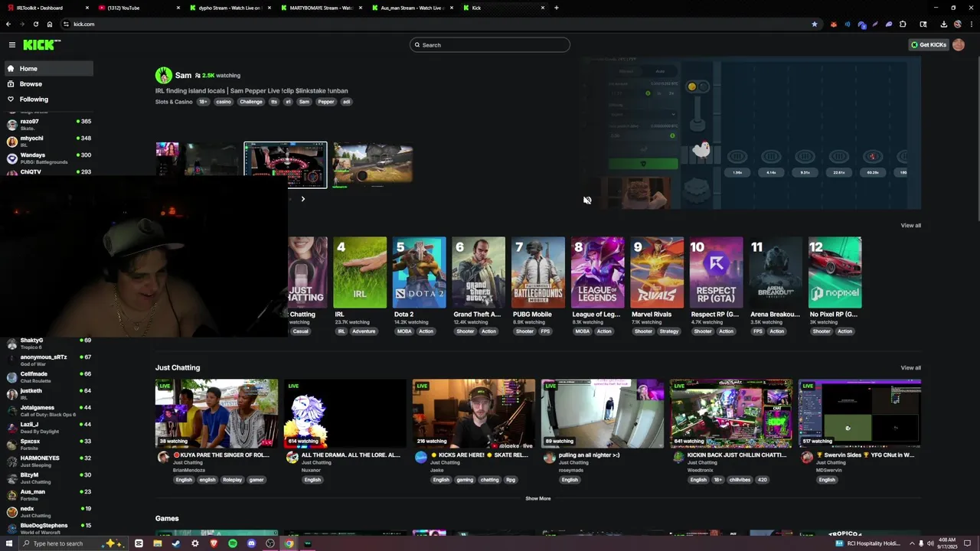Open CapCut from the taskbar
The image size is (980, 551).
click(139, 543)
